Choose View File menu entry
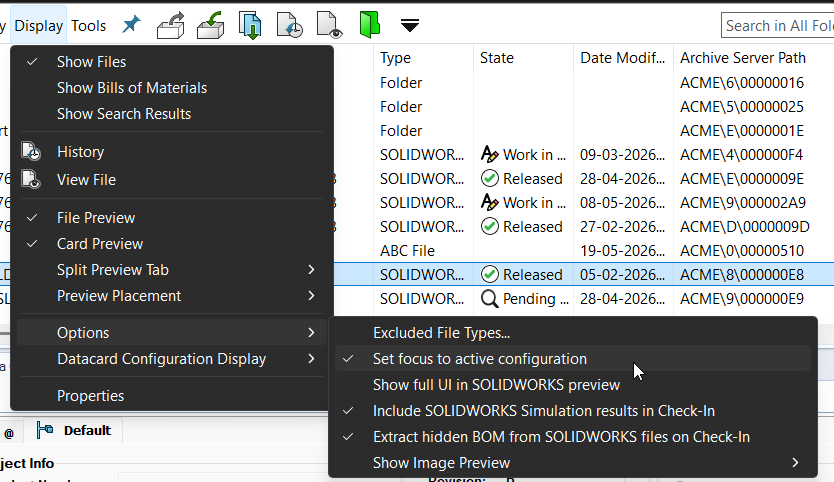 click(x=172, y=180)
